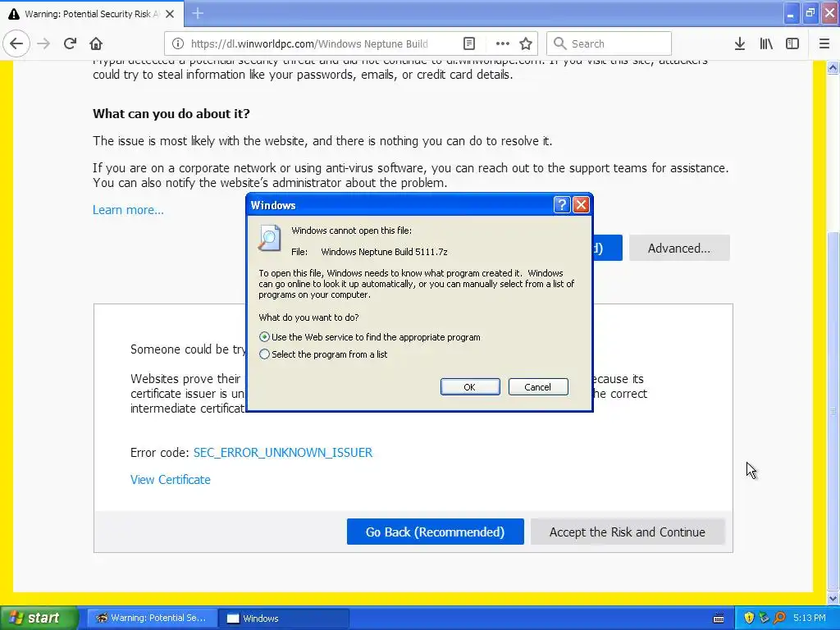Screen dimensions: 840x630
Task: Click the file search icon in dialog
Action: [269, 239]
